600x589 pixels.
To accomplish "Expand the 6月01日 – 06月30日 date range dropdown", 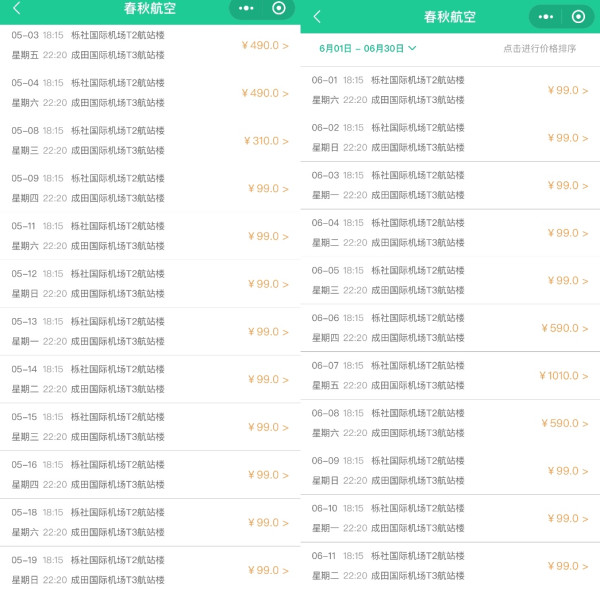I will pos(368,49).
